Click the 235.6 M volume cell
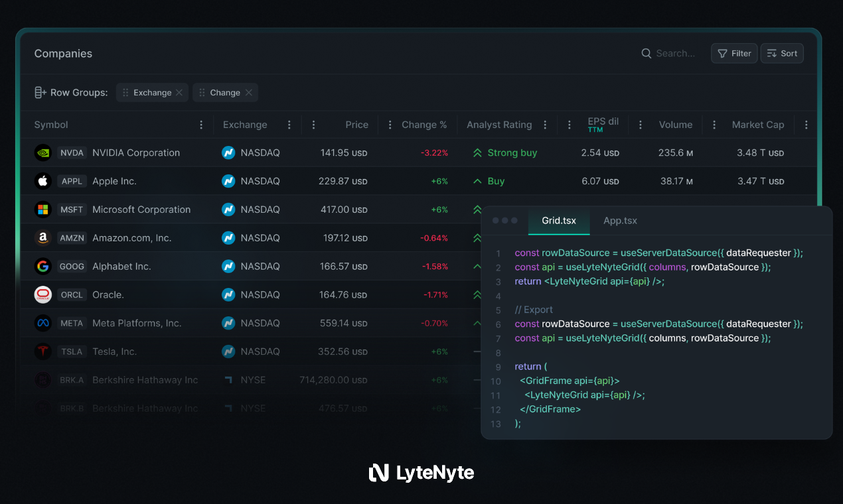 coord(676,153)
